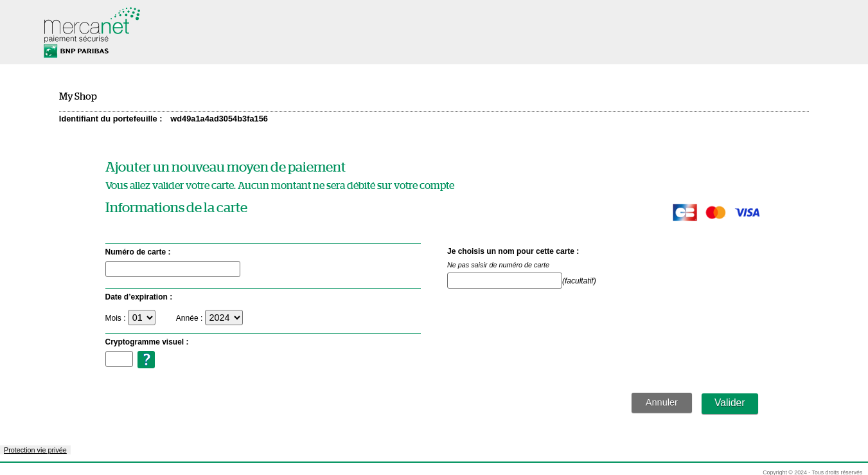Open the green cryptogram help question mark
The height and width of the screenshot is (475, 868).
pos(146,359)
